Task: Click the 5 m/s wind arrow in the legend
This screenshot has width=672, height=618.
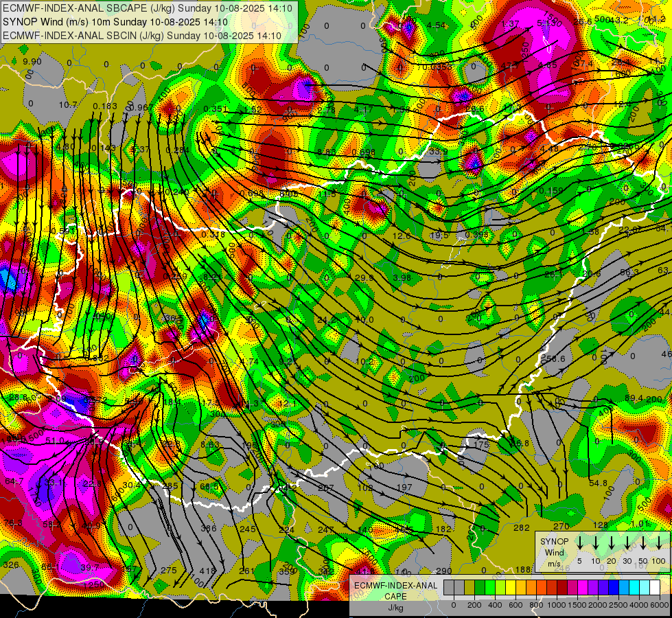Action: [579, 543]
